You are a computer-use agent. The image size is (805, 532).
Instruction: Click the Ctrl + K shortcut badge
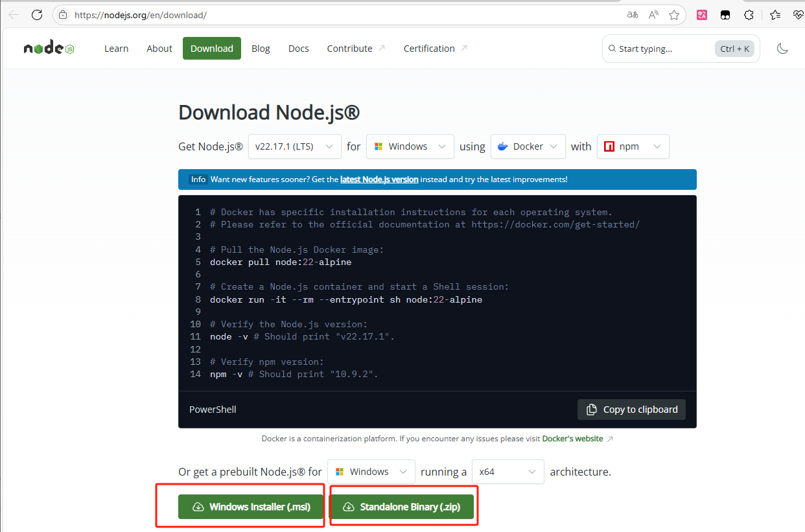coord(734,49)
